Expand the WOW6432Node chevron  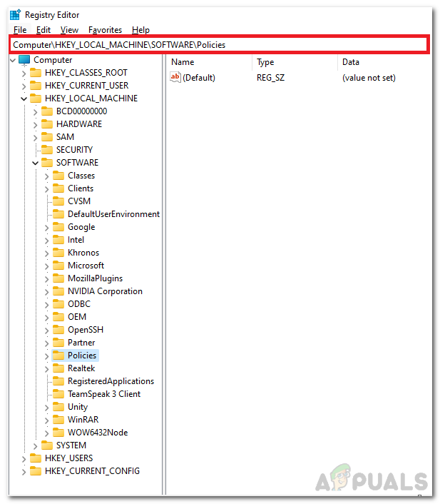pos(47,433)
